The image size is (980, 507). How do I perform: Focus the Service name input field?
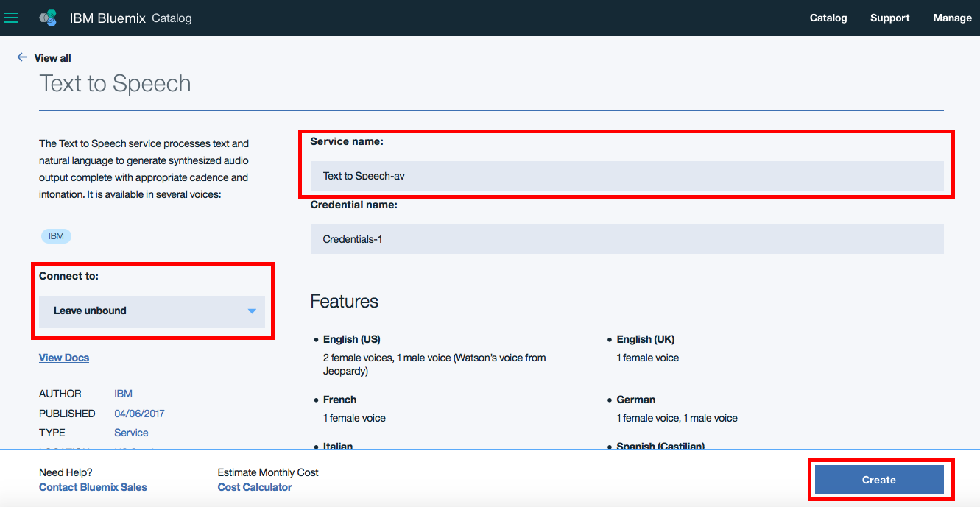[x=627, y=176]
